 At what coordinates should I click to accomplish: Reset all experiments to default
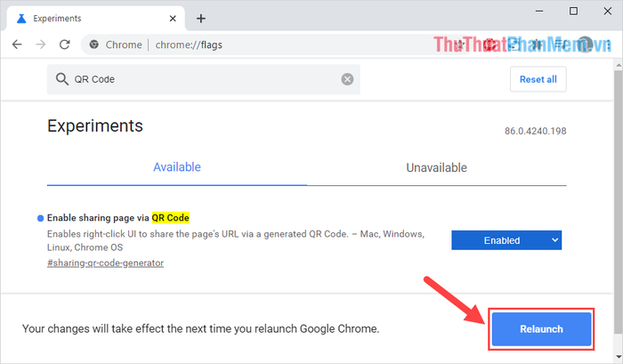click(538, 79)
